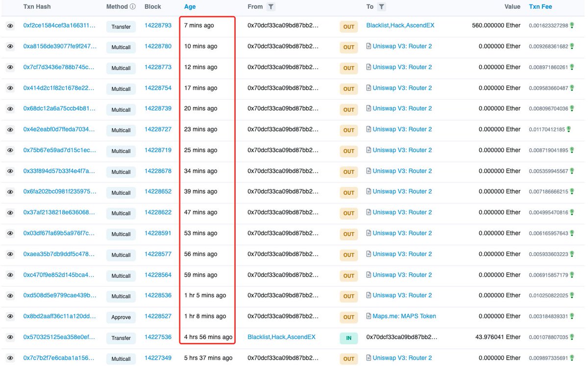Click the Value column header
588x366 pixels.
click(513, 7)
